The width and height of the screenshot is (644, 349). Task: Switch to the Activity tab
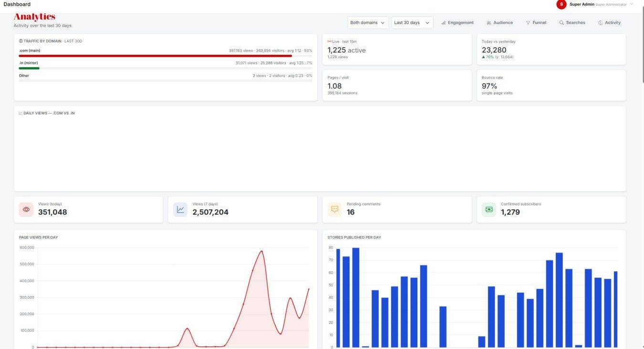click(x=609, y=22)
